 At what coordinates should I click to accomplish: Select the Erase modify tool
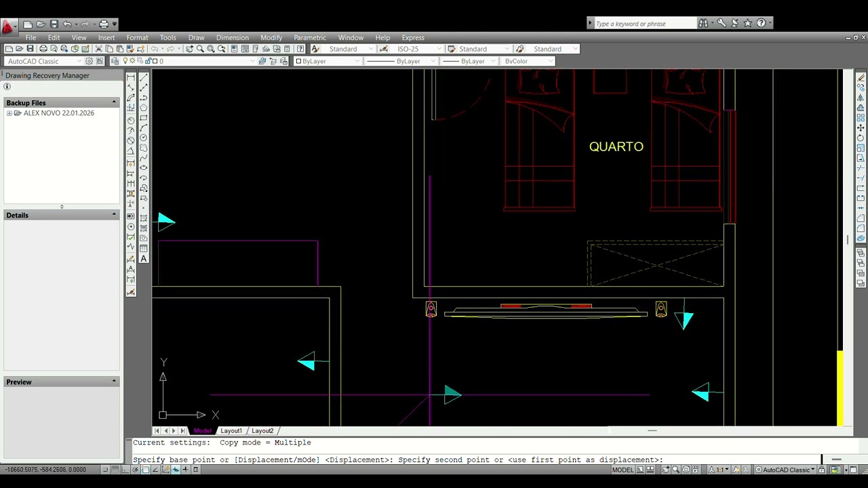tap(861, 78)
